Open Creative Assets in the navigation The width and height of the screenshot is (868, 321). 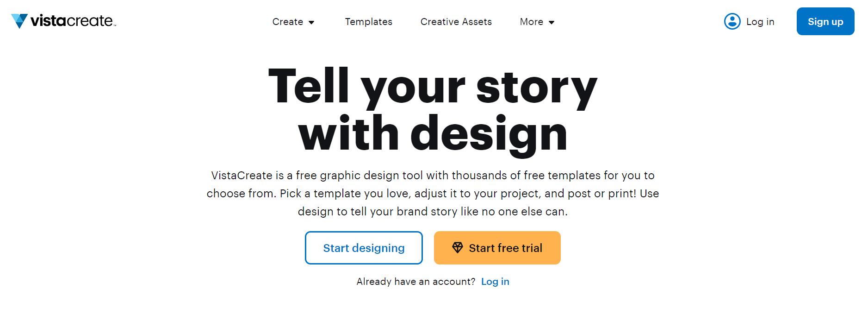point(456,22)
